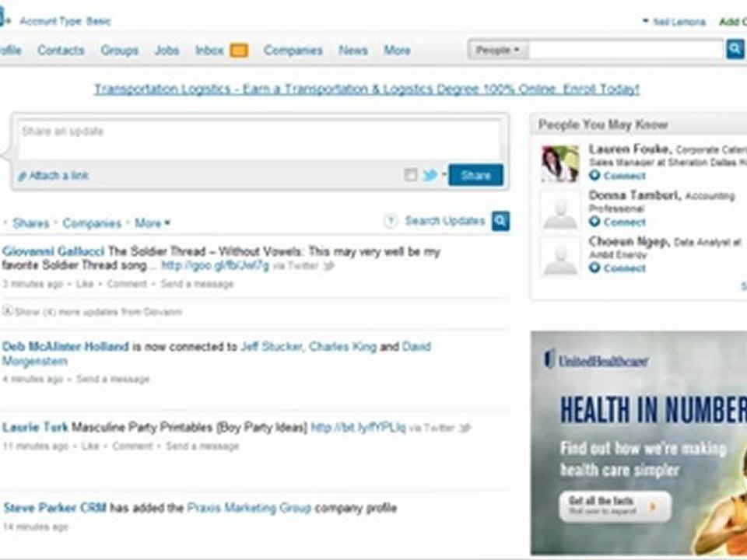The height and width of the screenshot is (560, 747).
Task: Connect with Lauren Fouke
Action: pyautogui.click(x=624, y=176)
